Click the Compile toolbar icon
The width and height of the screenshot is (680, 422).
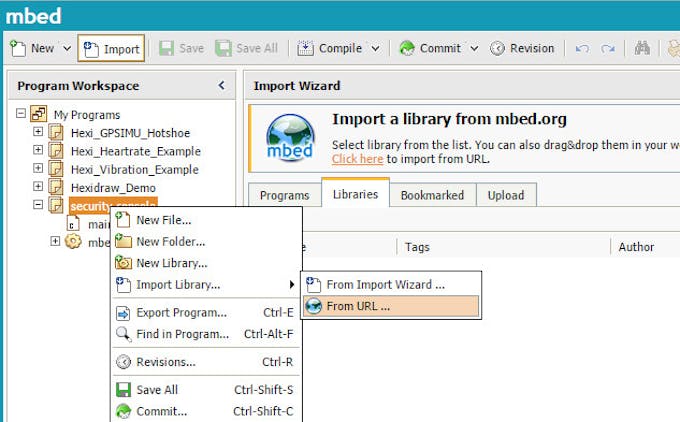[305, 48]
